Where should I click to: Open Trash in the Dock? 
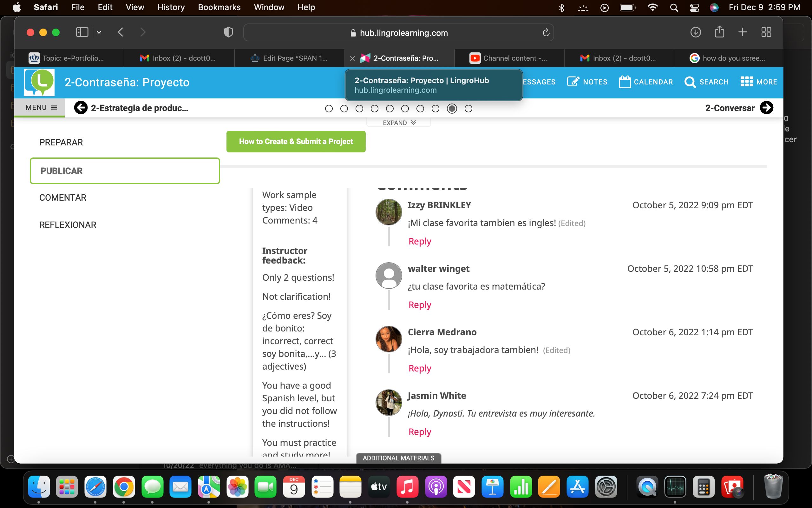[x=773, y=486]
